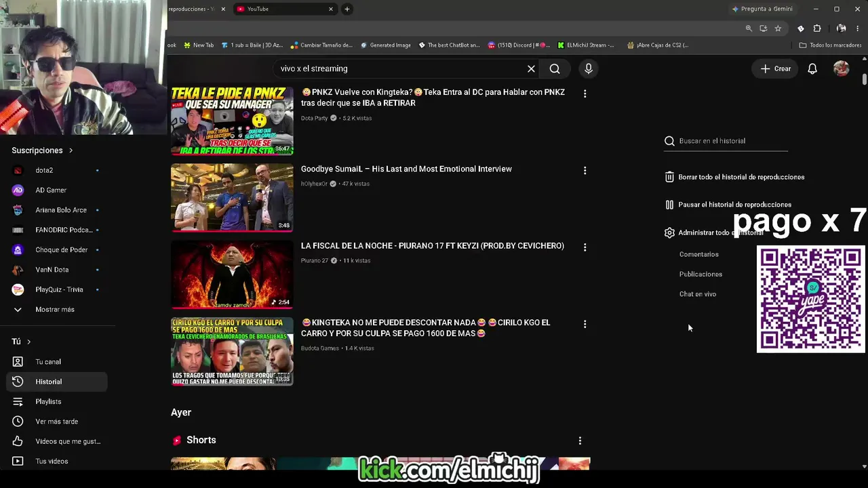Start voice search with the microphone icon
Viewport: 868px width, 488px height.
[x=589, y=68]
